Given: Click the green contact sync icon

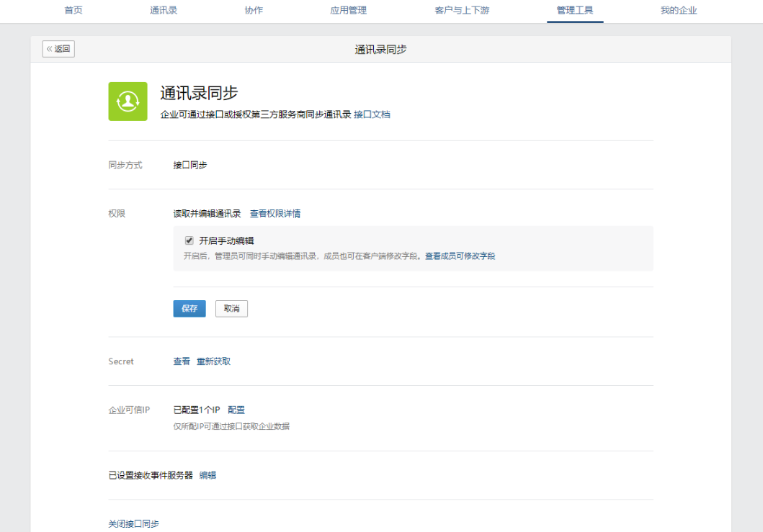Looking at the screenshot, I should pyautogui.click(x=128, y=102).
